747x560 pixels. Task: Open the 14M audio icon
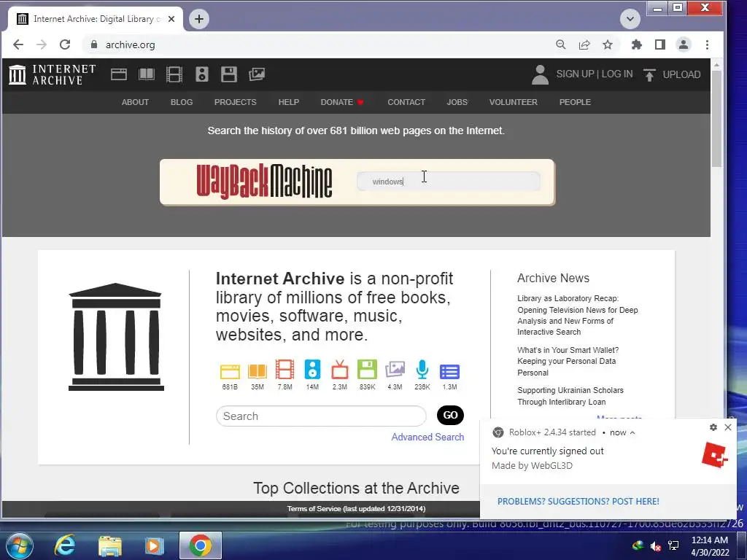tap(312, 370)
